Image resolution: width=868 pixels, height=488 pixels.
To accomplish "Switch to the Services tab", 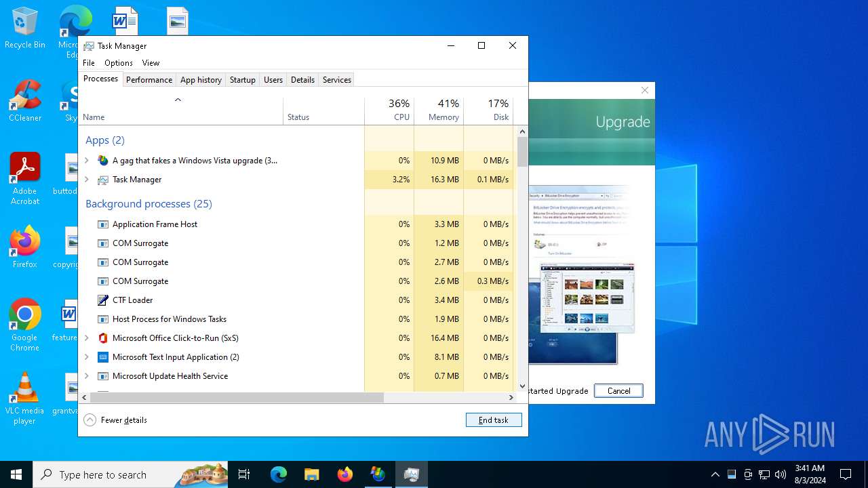I will [337, 79].
